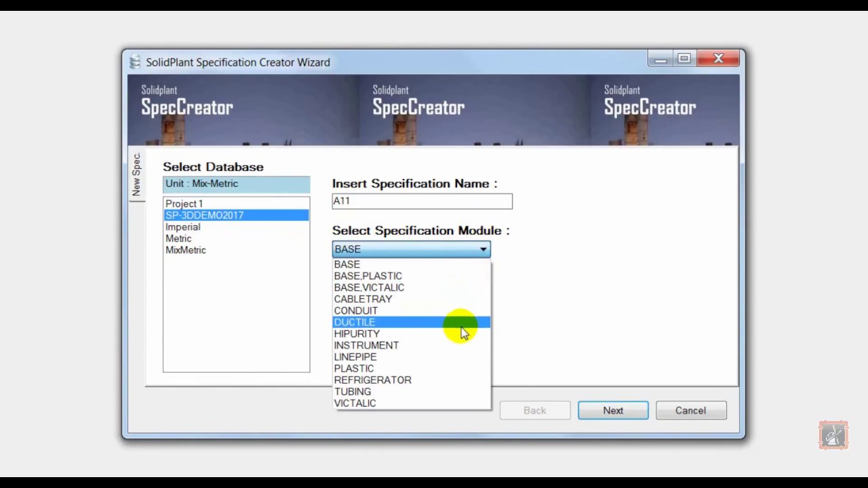Select INSTRUMENT in the dropdown list

click(411, 345)
